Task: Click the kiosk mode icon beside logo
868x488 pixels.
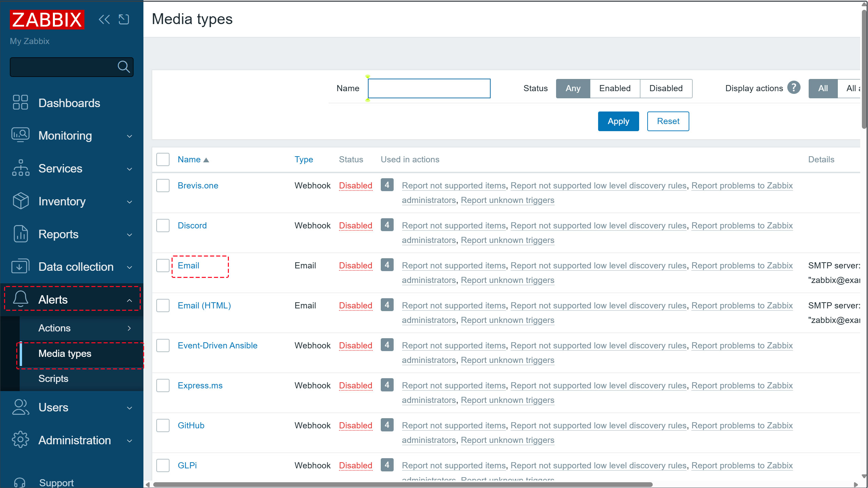Action: tap(124, 19)
